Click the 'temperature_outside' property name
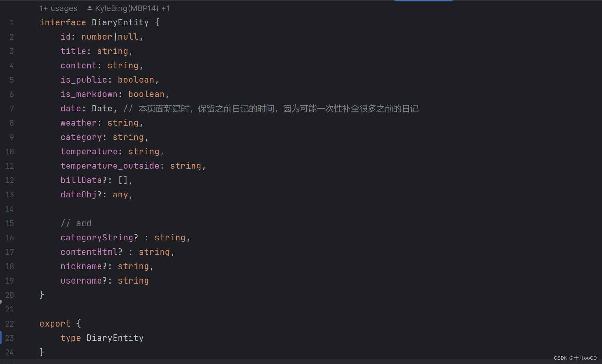 tap(110, 166)
